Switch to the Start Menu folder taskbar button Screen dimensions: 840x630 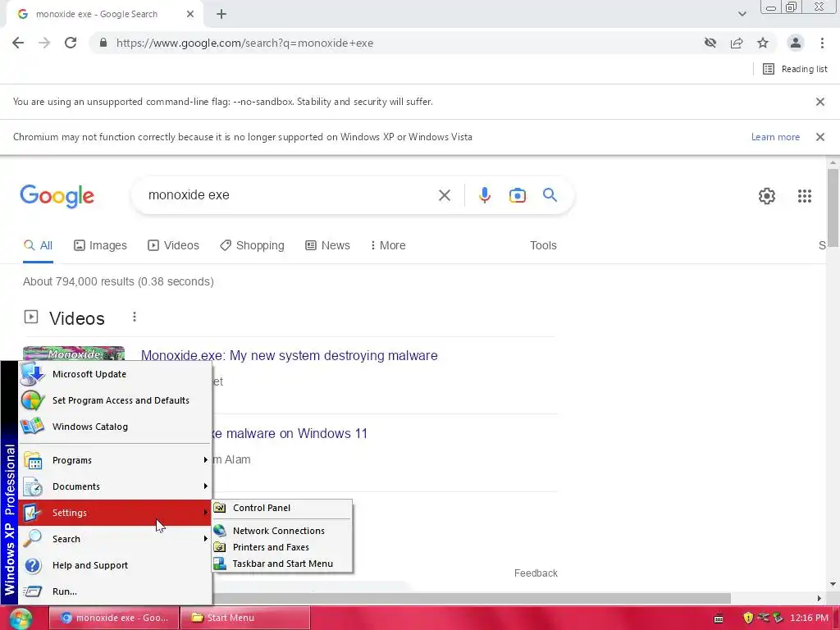pyautogui.click(x=244, y=618)
